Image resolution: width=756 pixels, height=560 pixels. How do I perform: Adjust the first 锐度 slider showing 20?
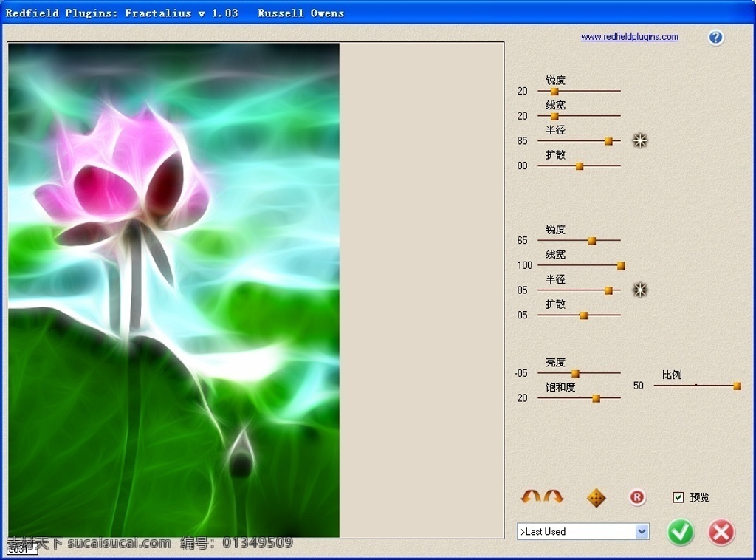[579, 91]
